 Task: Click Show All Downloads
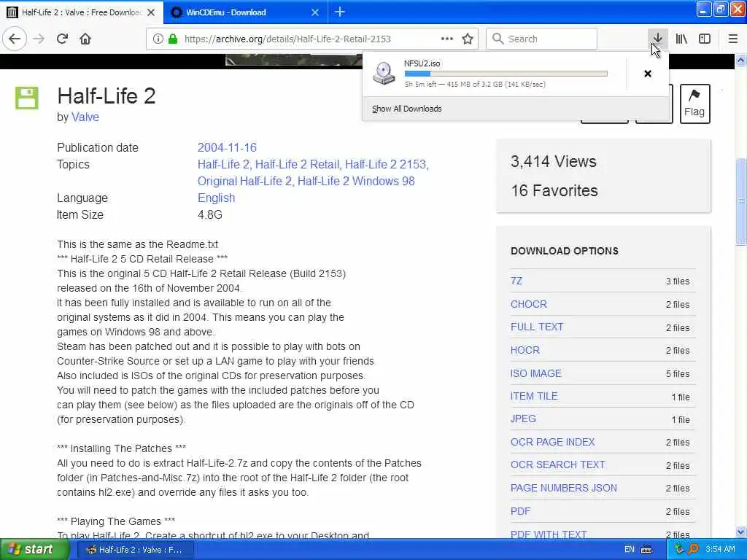point(407,109)
